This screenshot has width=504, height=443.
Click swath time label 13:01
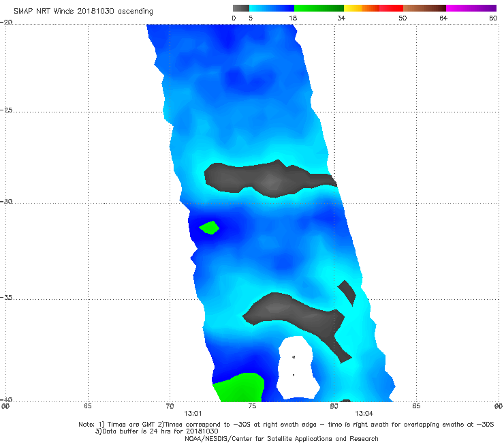[193, 414]
